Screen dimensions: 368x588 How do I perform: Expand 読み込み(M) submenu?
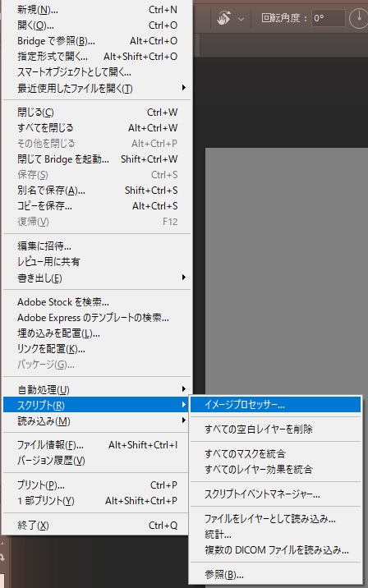click(97, 421)
